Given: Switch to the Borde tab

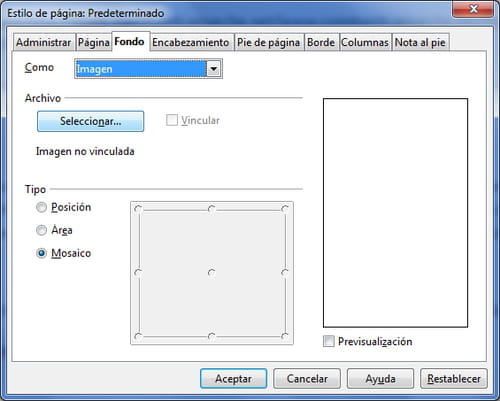Looking at the screenshot, I should point(321,43).
